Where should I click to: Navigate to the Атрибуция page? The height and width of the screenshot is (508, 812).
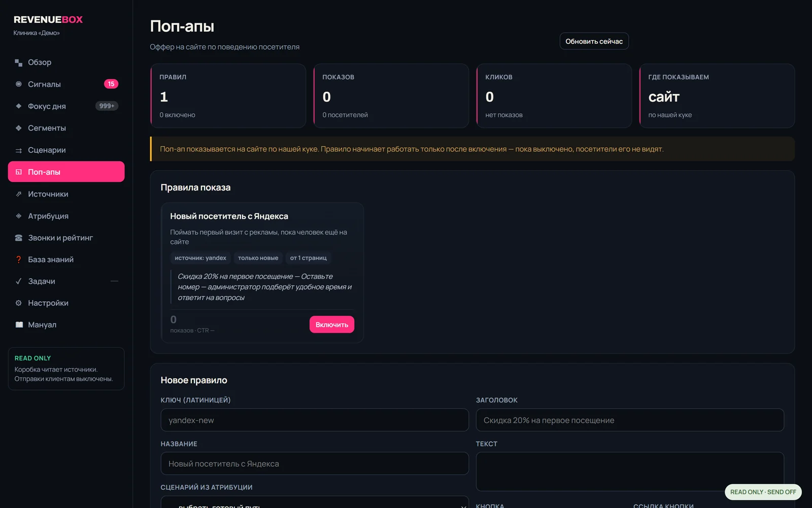point(66,216)
